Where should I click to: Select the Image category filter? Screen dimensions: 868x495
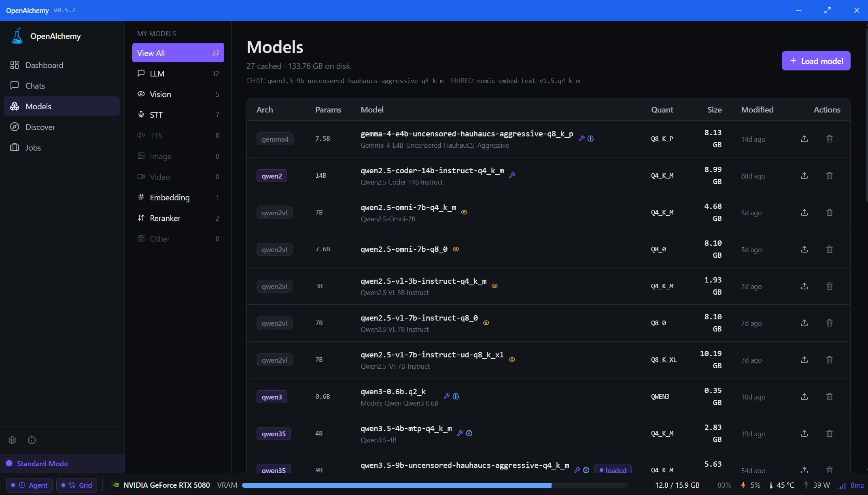coord(178,156)
